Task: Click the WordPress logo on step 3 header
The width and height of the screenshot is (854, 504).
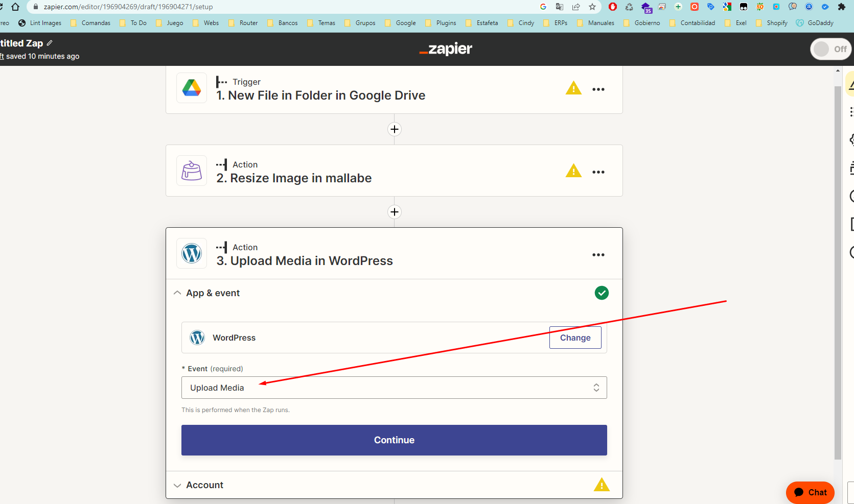Action: [192, 254]
